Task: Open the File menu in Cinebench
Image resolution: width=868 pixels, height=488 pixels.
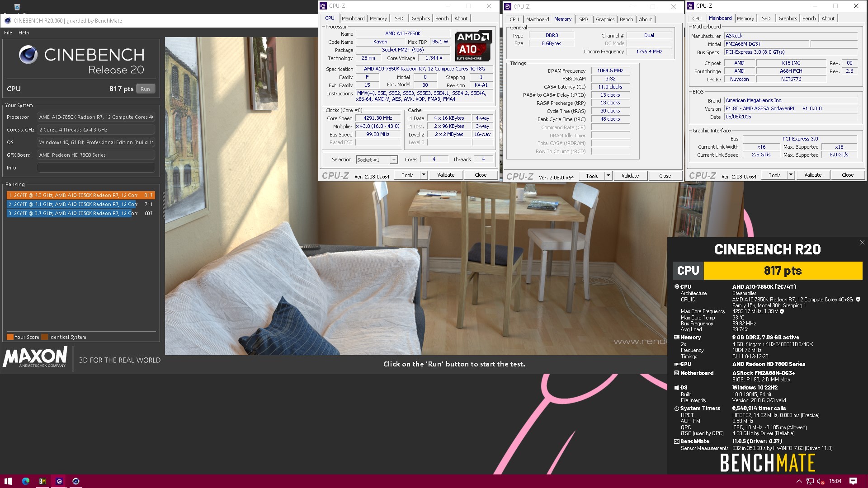Action: (x=8, y=33)
